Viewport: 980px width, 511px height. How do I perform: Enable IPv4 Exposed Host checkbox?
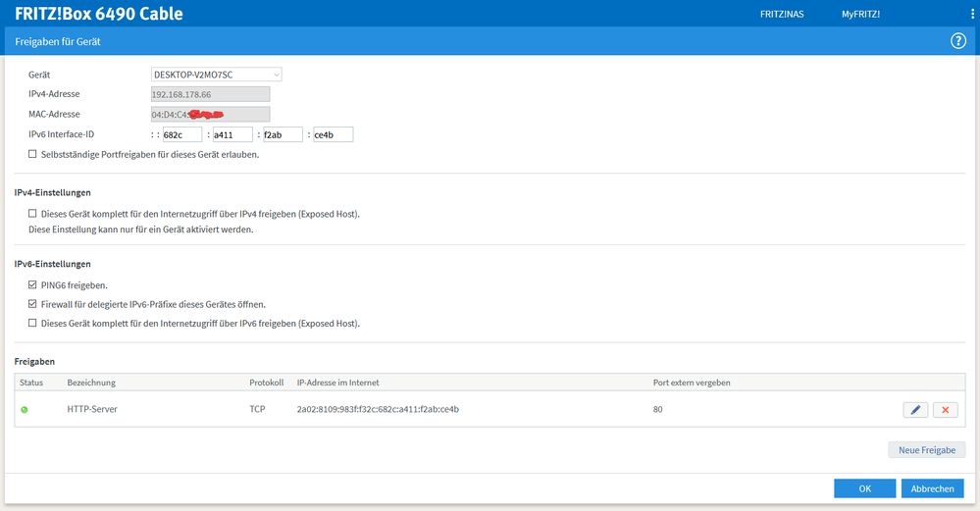pos(32,213)
